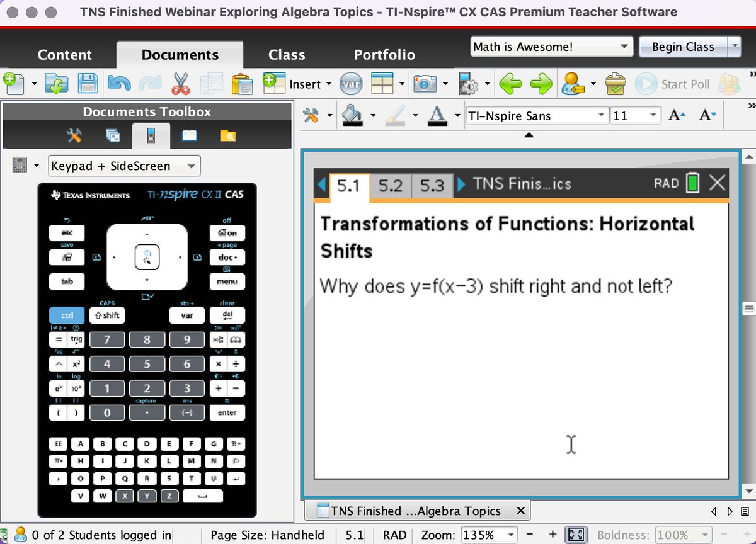The image size is (756, 544).
Task: Open Content Explorer folder icon in the toolbox
Action: pyautogui.click(x=227, y=135)
